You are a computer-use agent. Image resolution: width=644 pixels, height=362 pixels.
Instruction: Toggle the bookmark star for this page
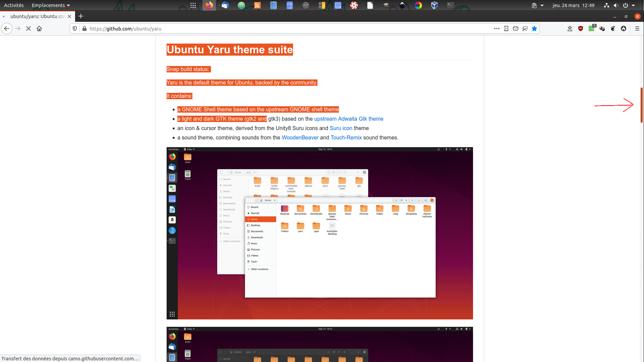tap(534, 28)
